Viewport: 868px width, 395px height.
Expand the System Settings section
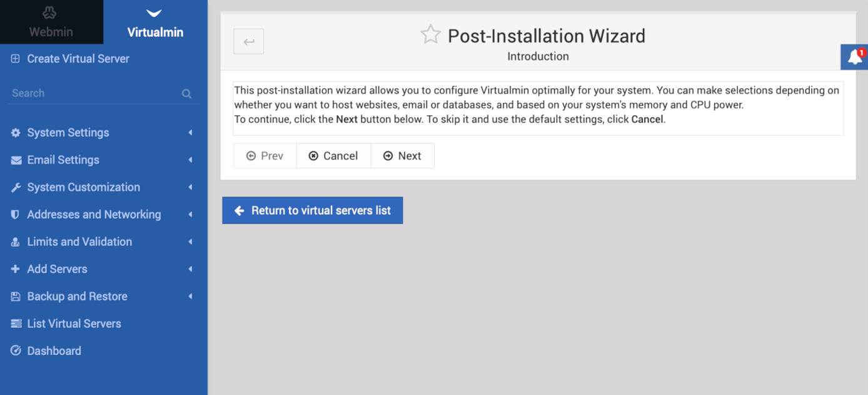point(189,133)
